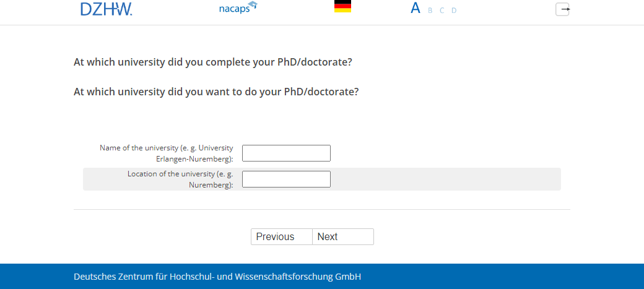Click the gray location row background
Viewport: 644px width, 289px height.
click(446, 179)
